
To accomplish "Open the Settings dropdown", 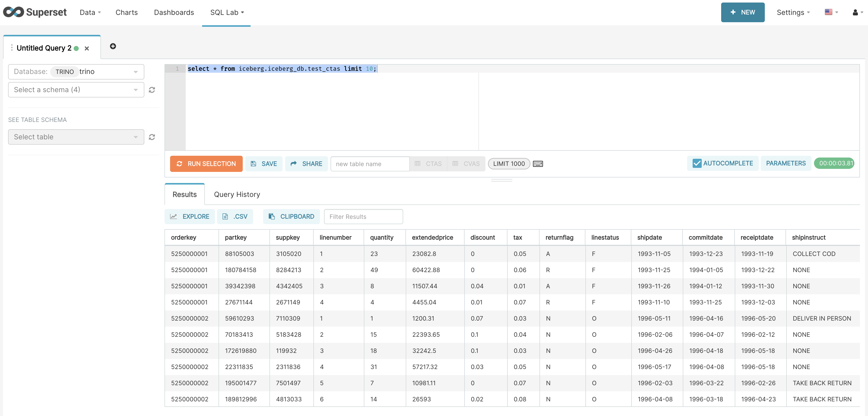I will tap(793, 12).
